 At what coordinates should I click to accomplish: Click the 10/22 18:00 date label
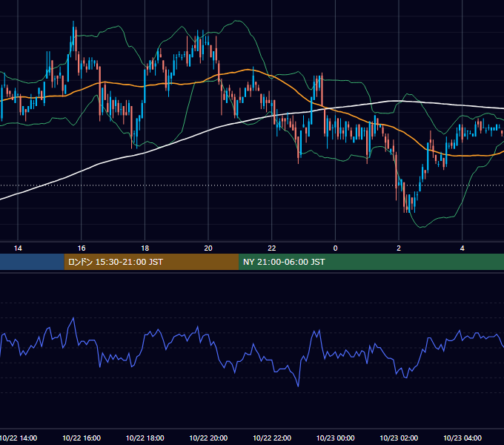click(x=145, y=438)
